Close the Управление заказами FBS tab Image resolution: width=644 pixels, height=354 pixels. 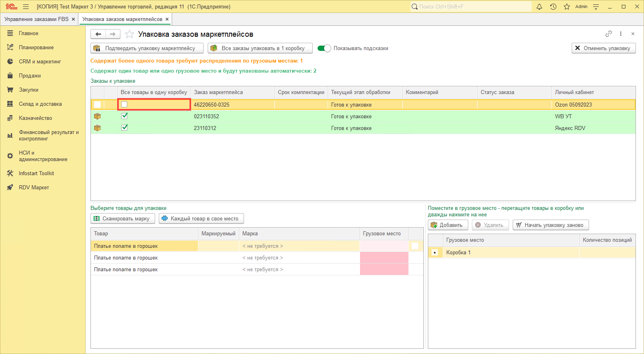pyautogui.click(x=73, y=19)
